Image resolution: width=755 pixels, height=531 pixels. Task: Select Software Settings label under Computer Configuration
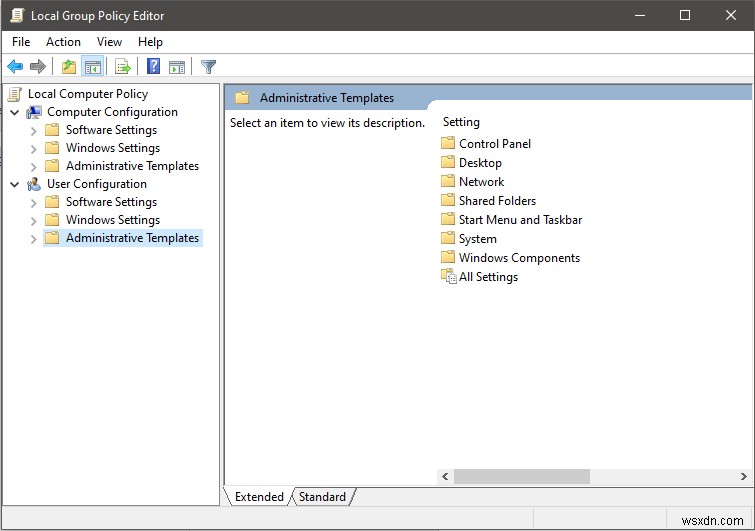pos(111,130)
